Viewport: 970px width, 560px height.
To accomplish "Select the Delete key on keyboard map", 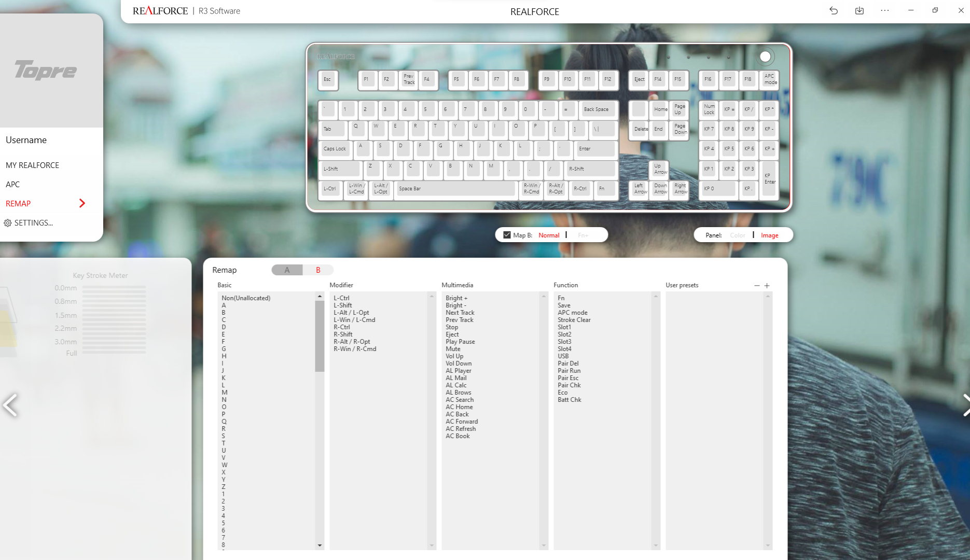I will point(640,130).
